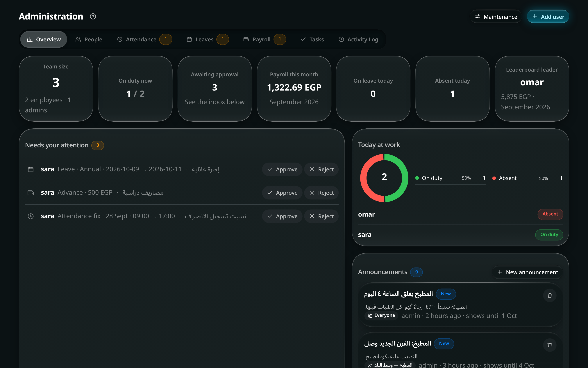Open the Payroll tab
588x368 pixels.
click(264, 39)
